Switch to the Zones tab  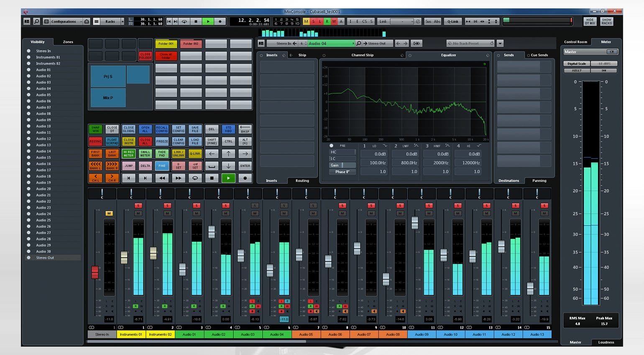(68, 42)
